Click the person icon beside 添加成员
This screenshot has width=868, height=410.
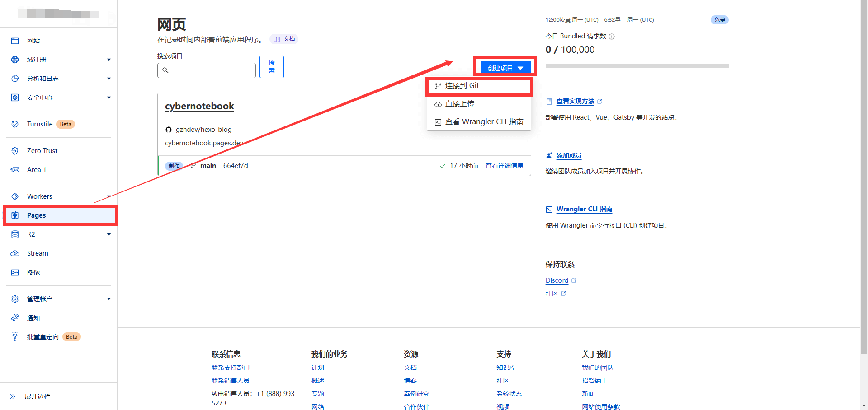(549, 156)
